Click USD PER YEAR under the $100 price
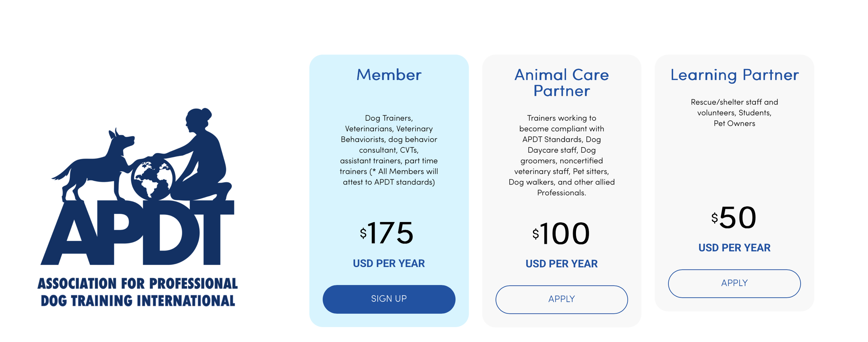 561,264
